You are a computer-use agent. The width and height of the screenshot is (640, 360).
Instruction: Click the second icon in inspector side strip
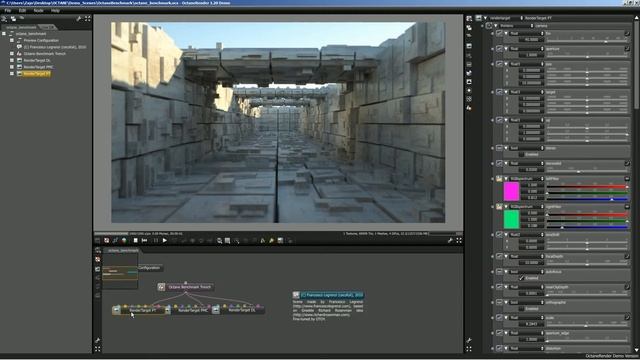click(469, 28)
